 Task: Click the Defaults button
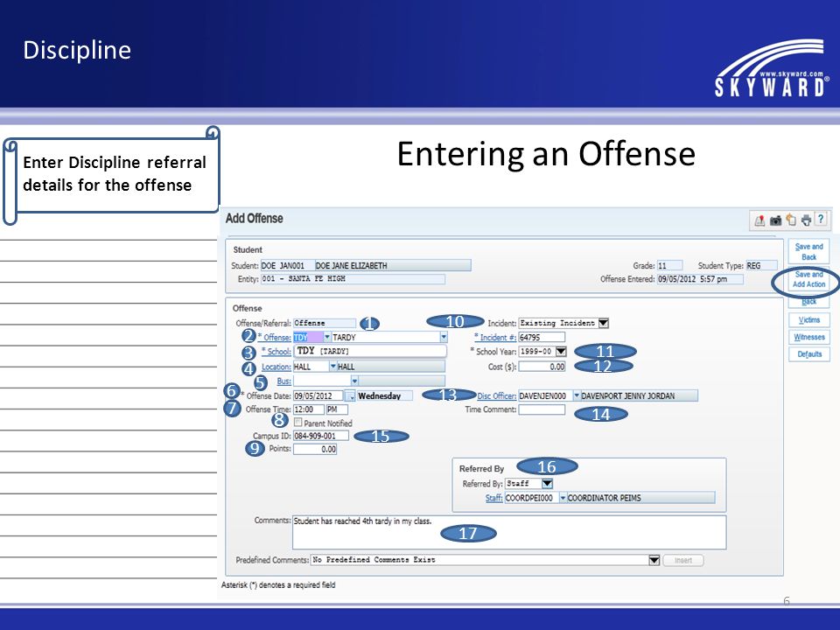[x=808, y=354]
